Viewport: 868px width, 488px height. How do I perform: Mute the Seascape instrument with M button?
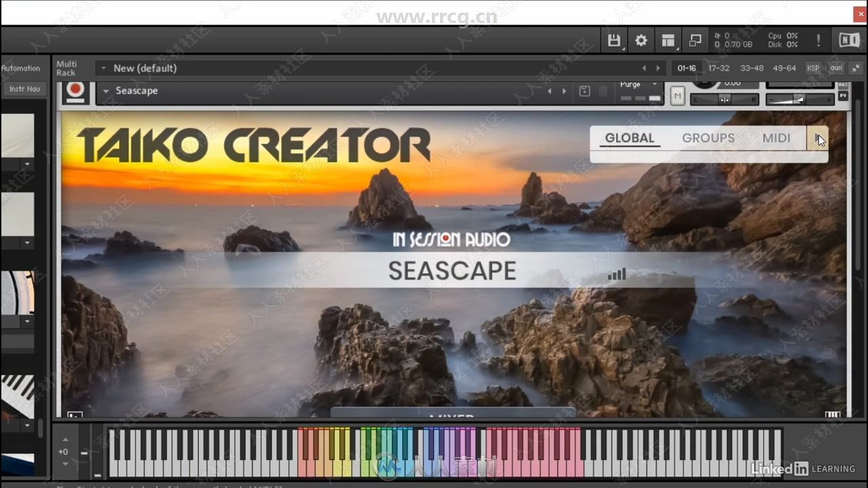point(677,96)
